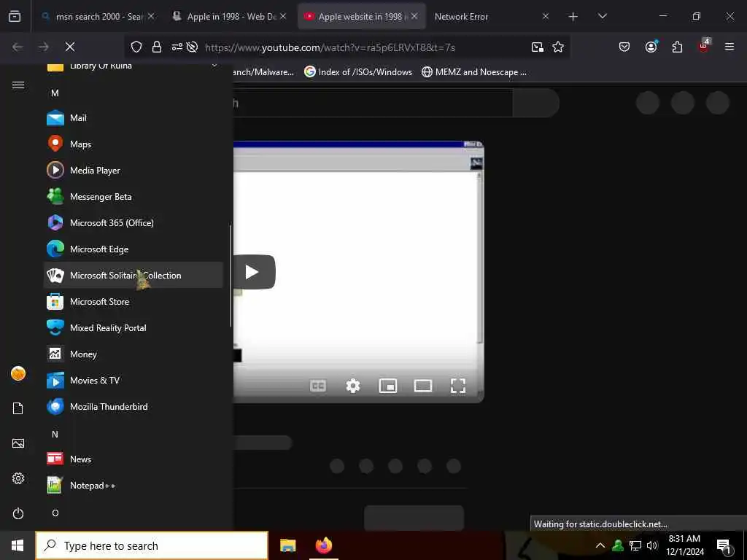Open video player settings gear

pos(353,386)
